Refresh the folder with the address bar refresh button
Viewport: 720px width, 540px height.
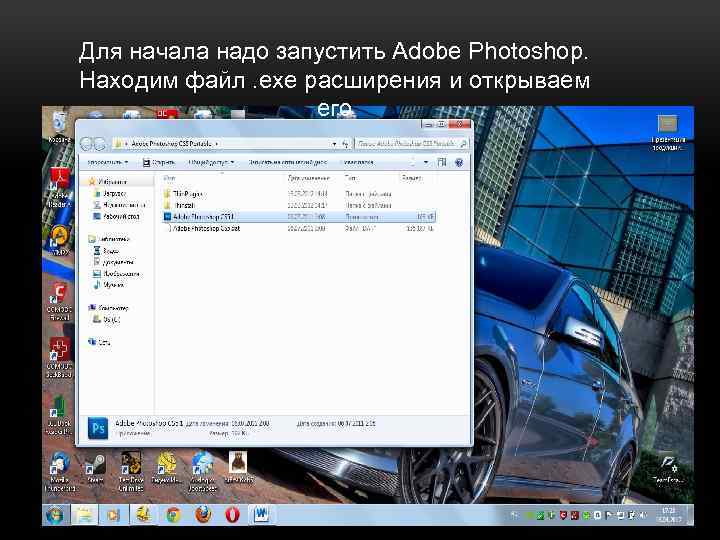[346, 144]
